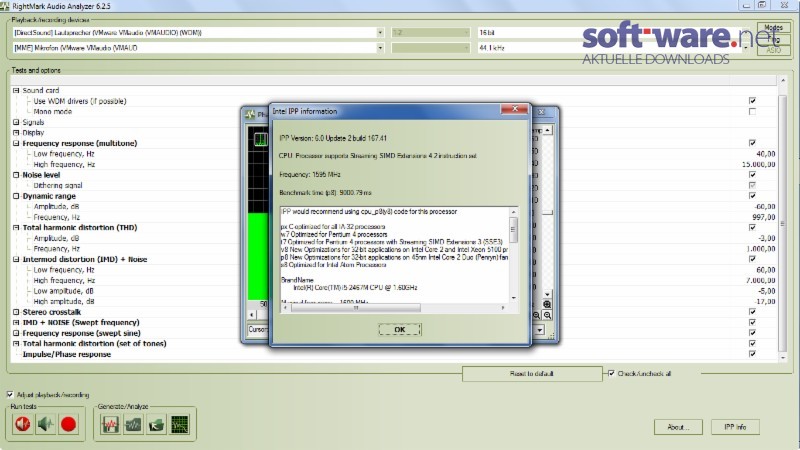
Task: Generate test signal WAV with red waveform icon
Action: (x=110, y=424)
